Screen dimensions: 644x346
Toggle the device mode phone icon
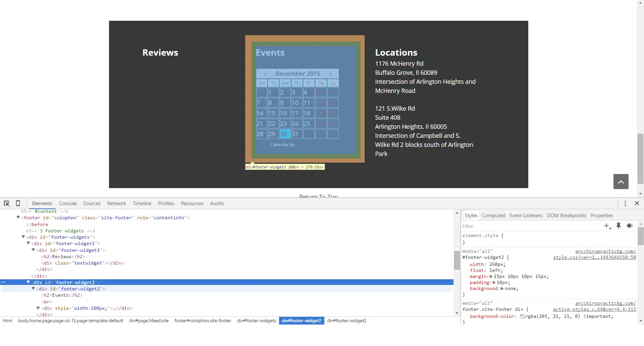coord(18,204)
